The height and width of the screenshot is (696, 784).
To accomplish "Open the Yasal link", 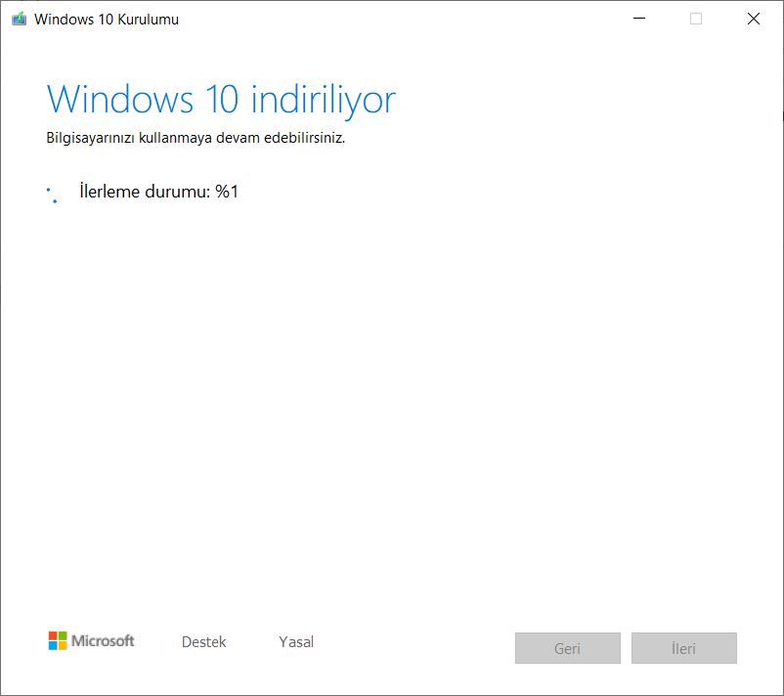I will point(296,642).
